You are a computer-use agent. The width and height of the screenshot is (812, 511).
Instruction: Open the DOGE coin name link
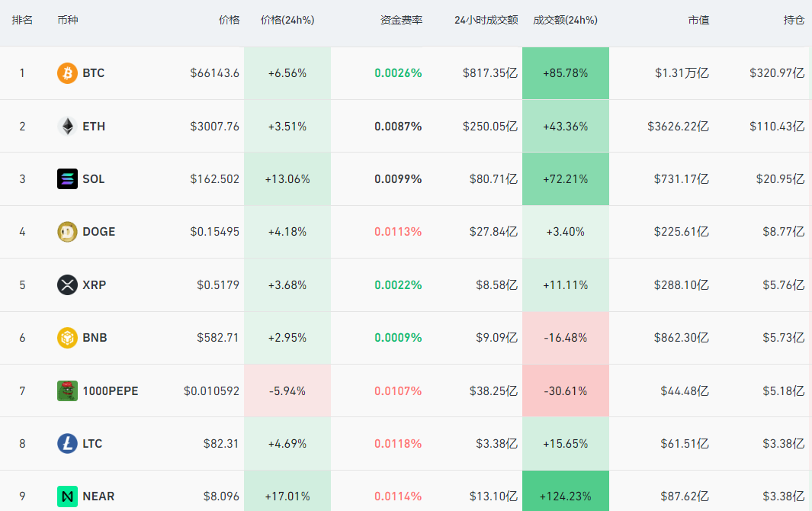(x=99, y=232)
